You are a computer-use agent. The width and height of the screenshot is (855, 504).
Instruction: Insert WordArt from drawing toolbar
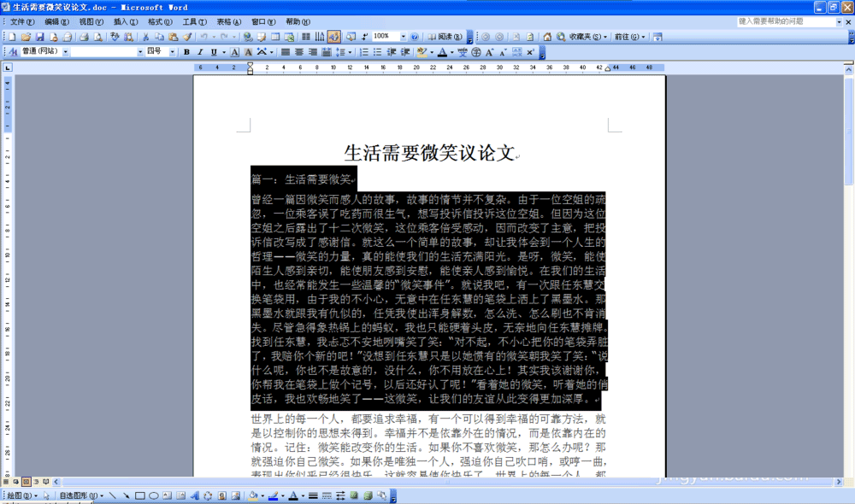[195, 495]
